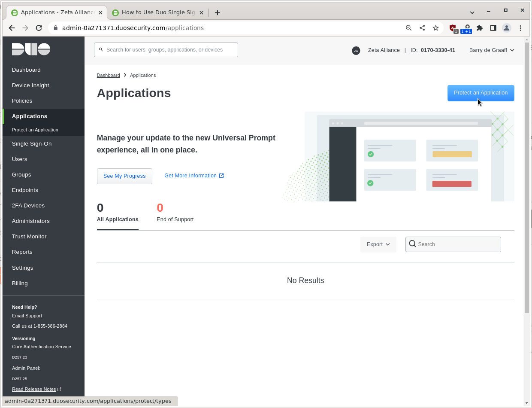532x408 pixels.
Task: Click the scrollbar down arrow
Action: [x=527, y=403]
